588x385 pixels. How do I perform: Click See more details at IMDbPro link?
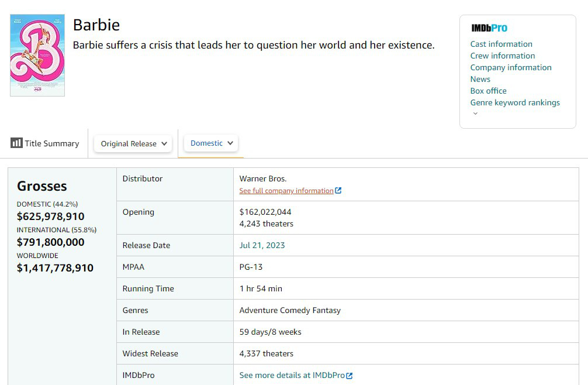click(x=292, y=375)
